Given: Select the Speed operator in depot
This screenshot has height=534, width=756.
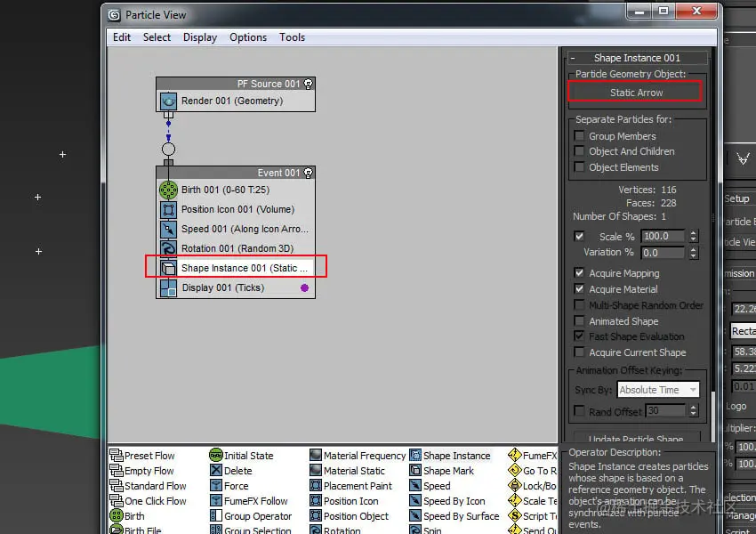Looking at the screenshot, I should tap(430, 486).
